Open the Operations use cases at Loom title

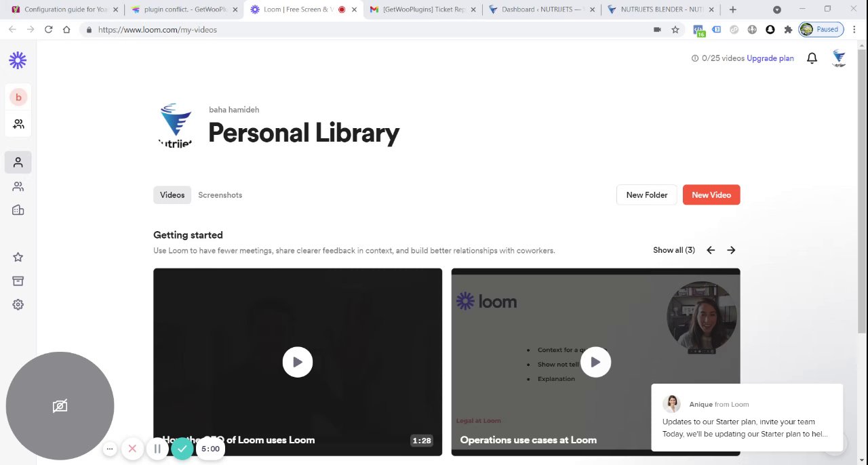528,440
